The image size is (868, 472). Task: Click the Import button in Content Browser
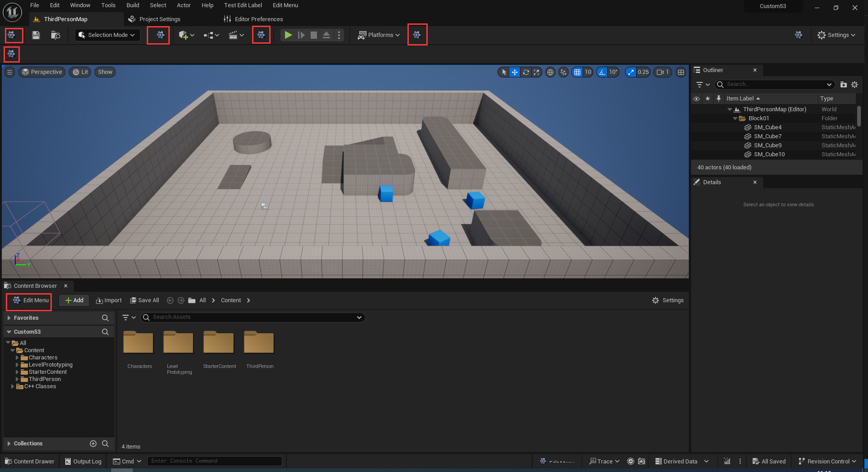coord(109,300)
